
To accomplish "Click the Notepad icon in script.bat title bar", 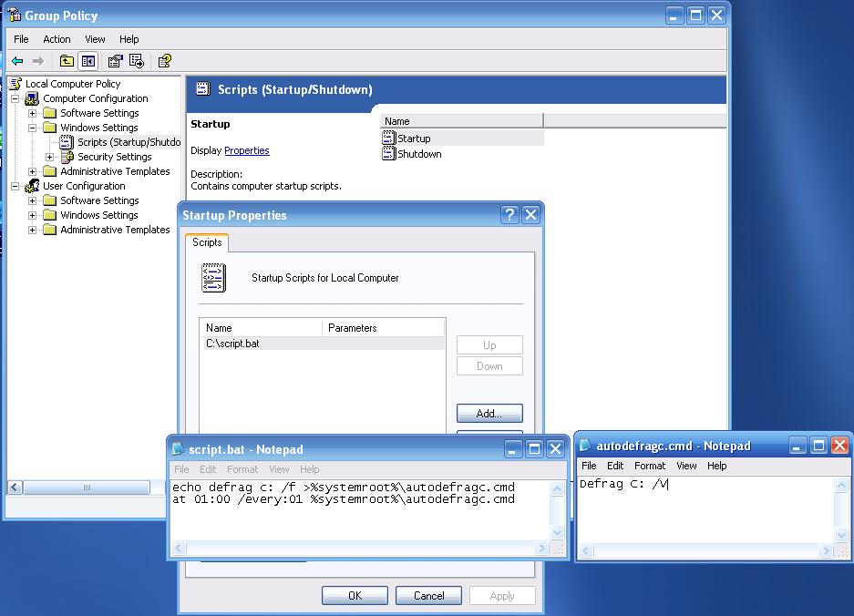I will click(178, 449).
